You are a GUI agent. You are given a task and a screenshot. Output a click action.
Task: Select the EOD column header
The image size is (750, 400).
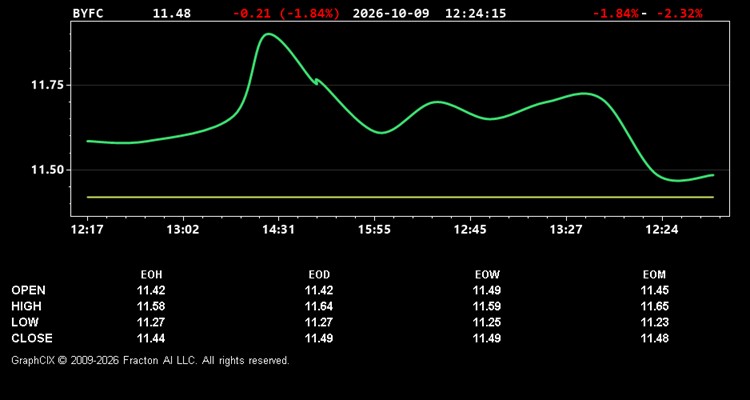point(319,275)
